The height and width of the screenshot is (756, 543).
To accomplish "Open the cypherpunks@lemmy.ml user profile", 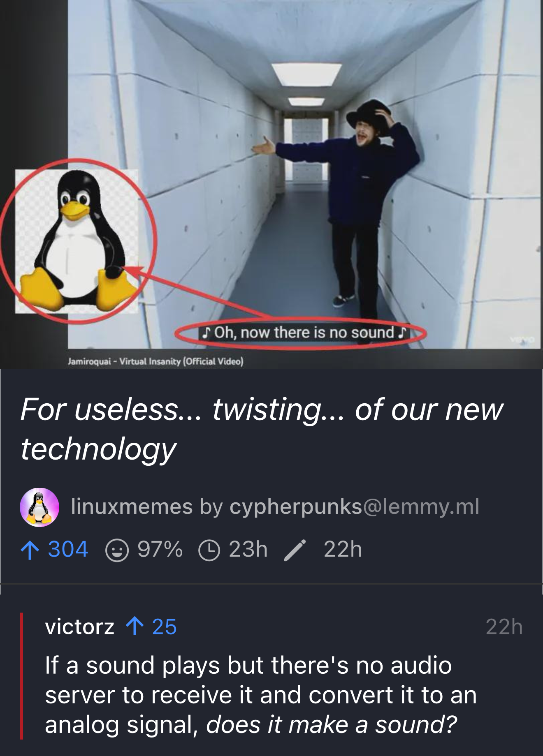I will pos(354,506).
